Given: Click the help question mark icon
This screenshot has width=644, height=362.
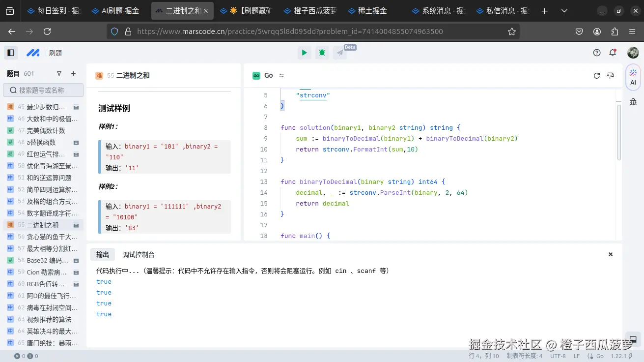Looking at the screenshot, I should pos(596,52).
